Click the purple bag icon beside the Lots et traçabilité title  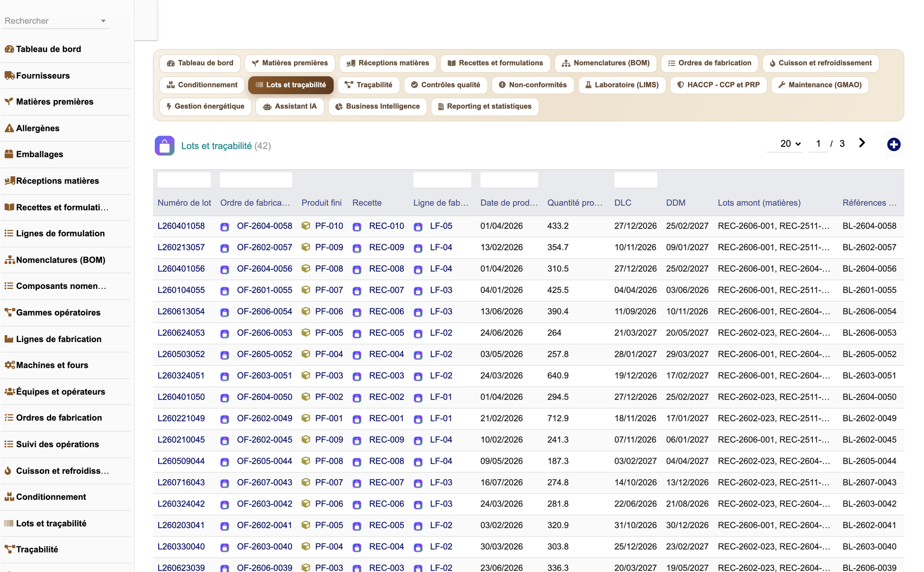click(x=164, y=146)
